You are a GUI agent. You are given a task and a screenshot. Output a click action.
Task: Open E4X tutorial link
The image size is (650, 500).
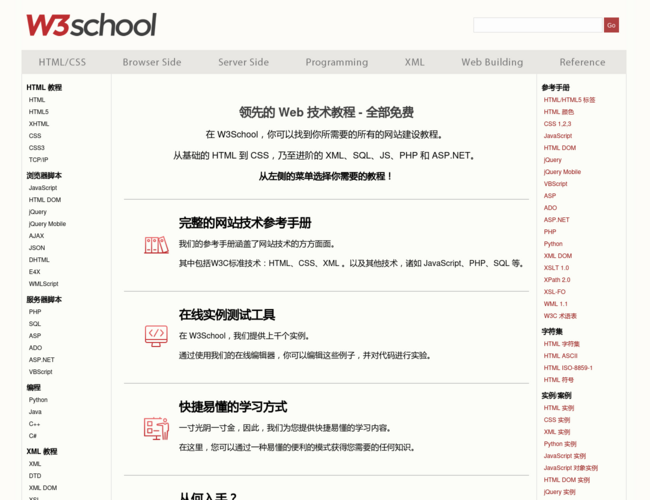(x=34, y=272)
